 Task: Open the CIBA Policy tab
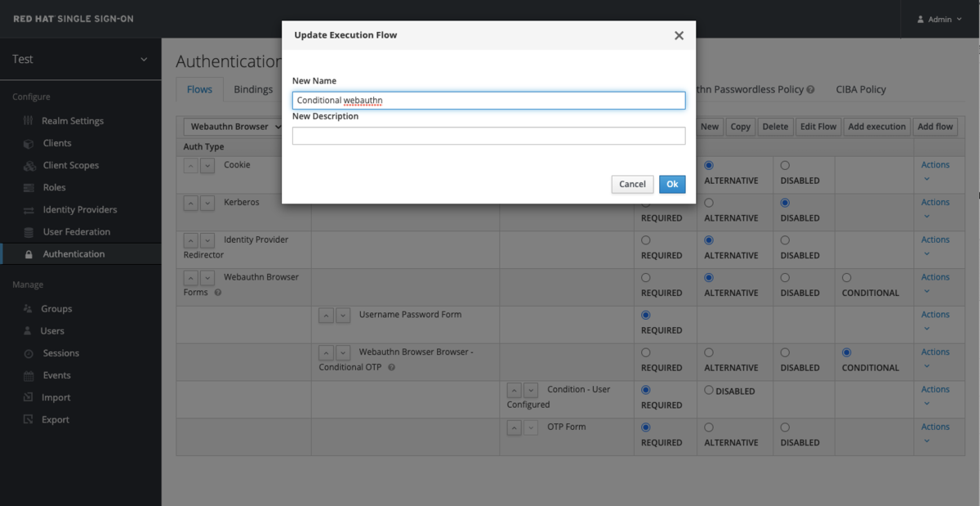point(861,89)
